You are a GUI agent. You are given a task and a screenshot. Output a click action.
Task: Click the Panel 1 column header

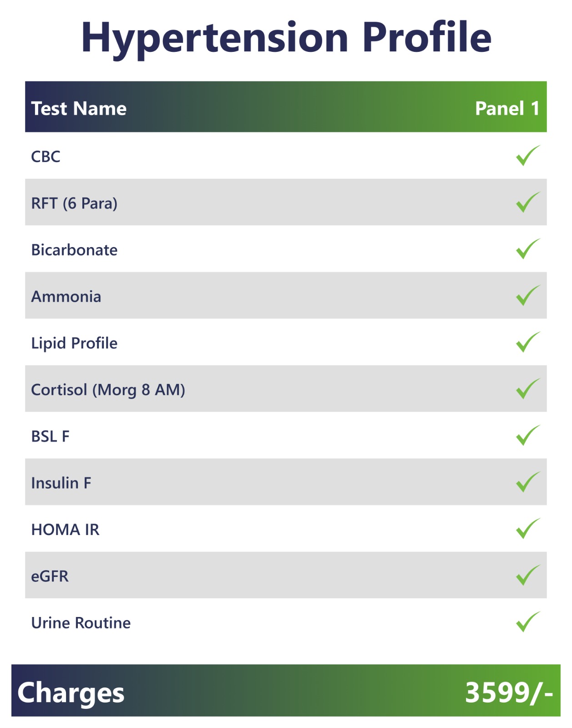pyautogui.click(x=507, y=109)
